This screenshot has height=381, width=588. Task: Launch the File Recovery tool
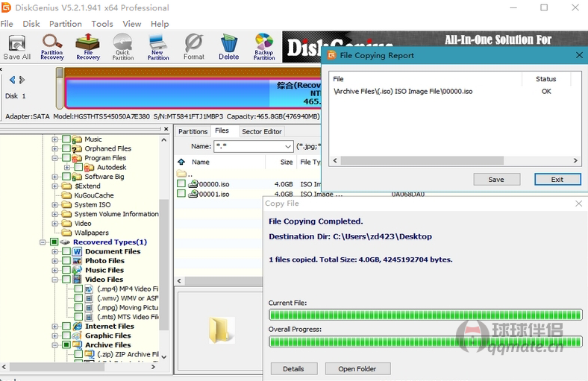(x=87, y=47)
